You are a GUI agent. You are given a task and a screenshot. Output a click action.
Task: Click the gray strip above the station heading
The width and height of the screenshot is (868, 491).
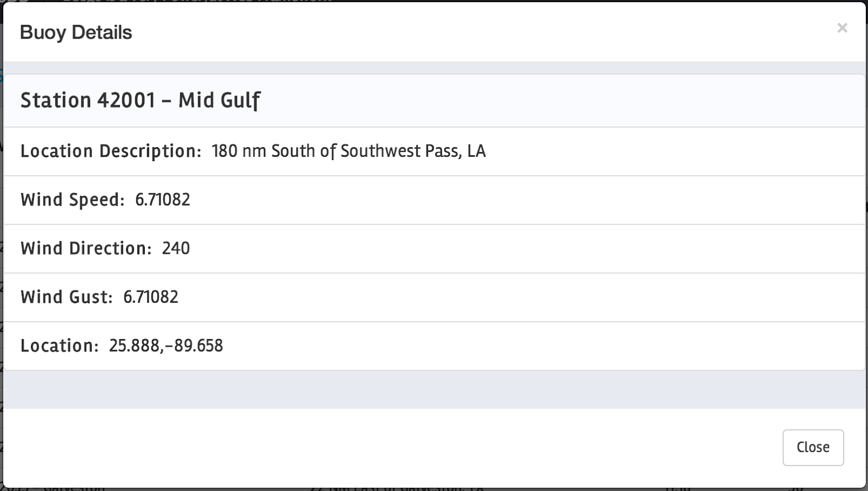click(434, 68)
